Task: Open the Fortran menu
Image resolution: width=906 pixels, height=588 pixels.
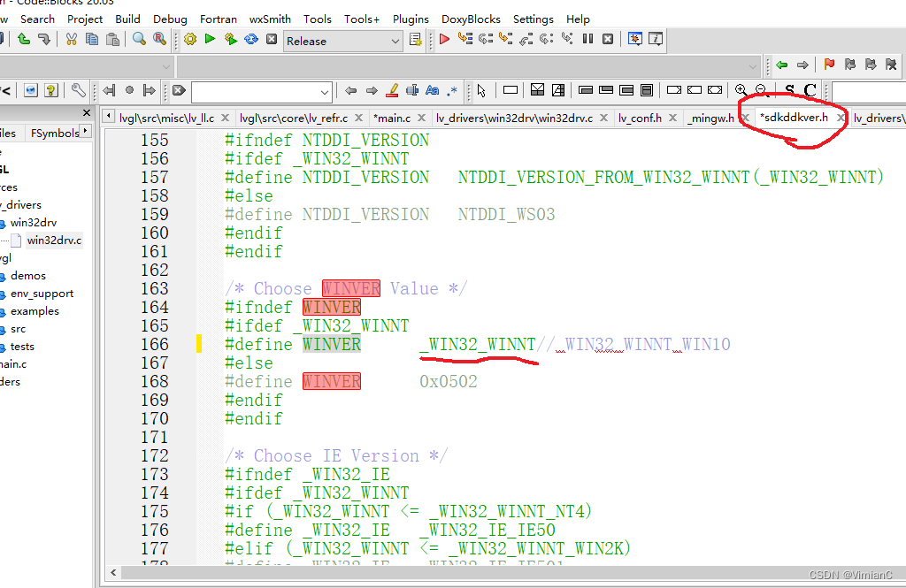Action: tap(218, 19)
